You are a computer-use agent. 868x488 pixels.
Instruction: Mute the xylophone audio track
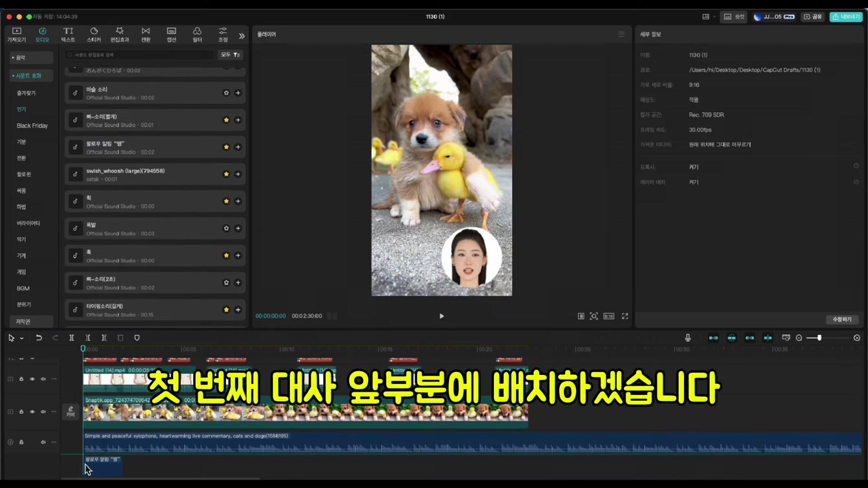pyautogui.click(x=43, y=443)
